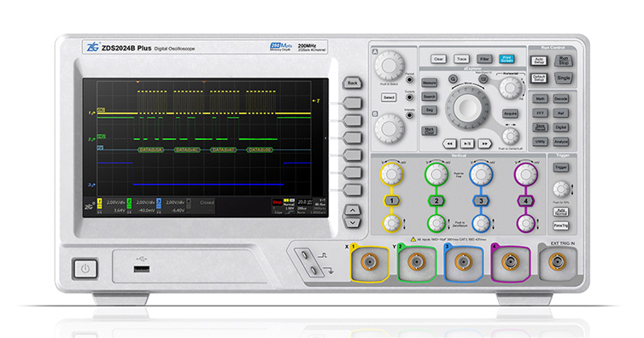Click the magnifier zoom button above the navigation wheel

pos(453,79)
